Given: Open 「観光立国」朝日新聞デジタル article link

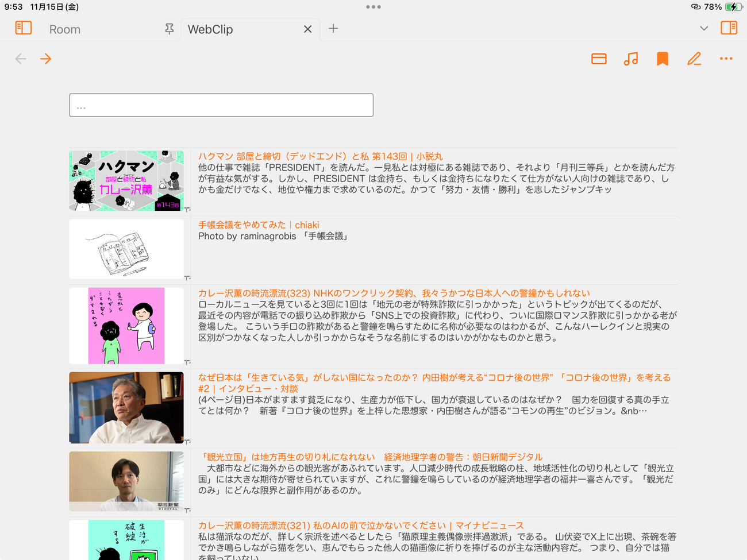Looking at the screenshot, I should (371, 457).
